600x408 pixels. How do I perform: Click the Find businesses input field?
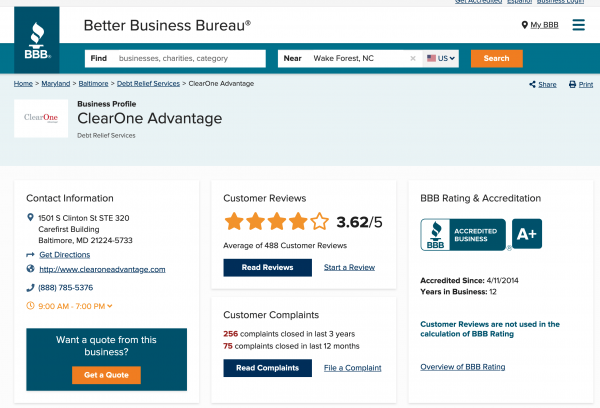click(175, 59)
